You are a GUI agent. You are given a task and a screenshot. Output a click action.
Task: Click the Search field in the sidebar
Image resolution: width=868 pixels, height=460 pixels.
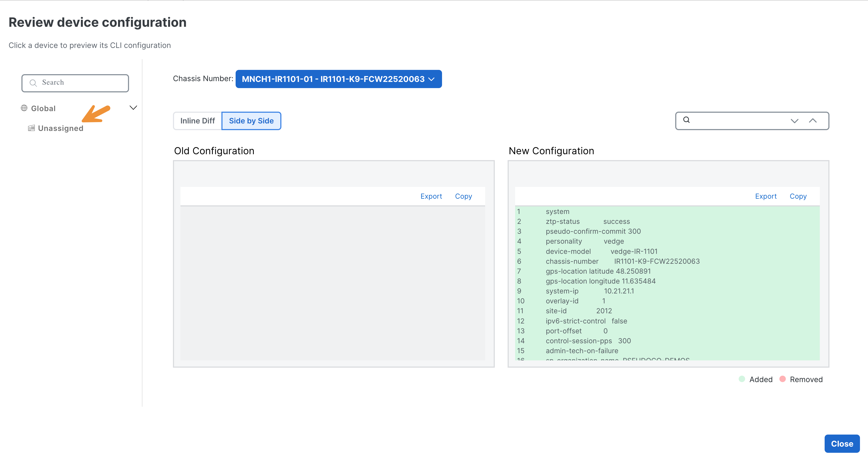pos(75,83)
